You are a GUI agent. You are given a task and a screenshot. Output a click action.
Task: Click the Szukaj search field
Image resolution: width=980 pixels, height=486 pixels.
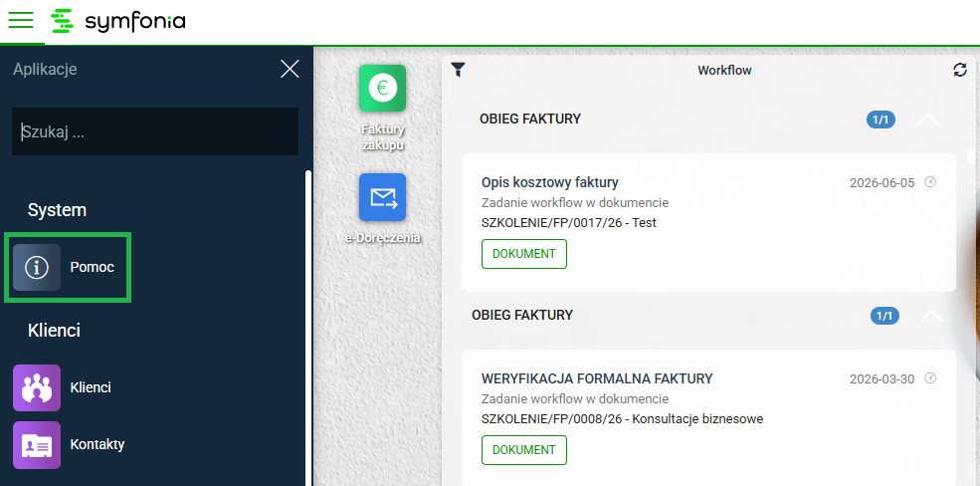[155, 131]
